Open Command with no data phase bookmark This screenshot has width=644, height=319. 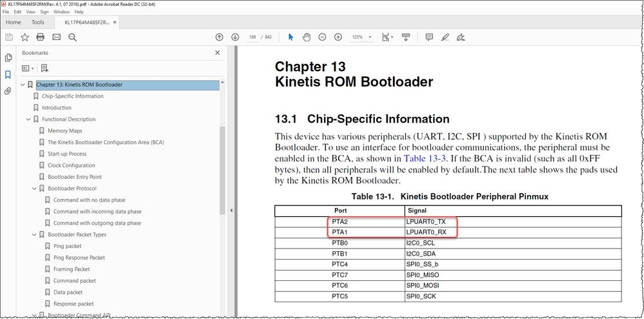point(90,200)
